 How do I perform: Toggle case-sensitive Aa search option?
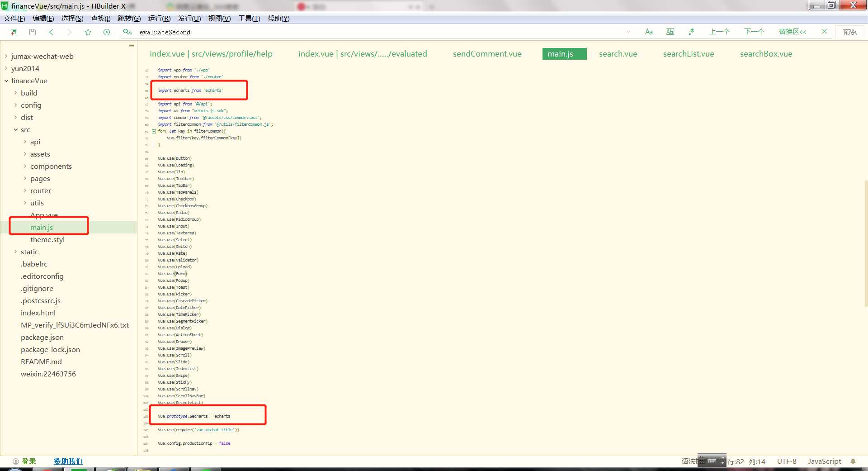649,32
